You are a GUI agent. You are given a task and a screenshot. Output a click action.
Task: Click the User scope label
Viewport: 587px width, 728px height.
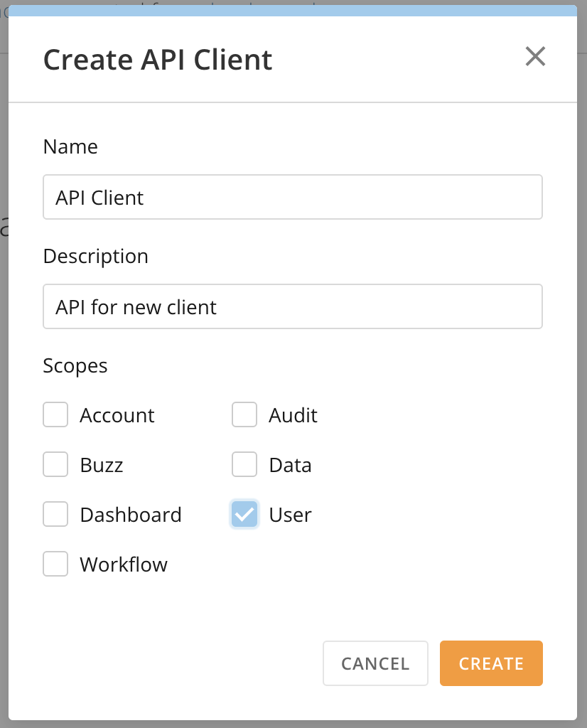[x=291, y=515]
